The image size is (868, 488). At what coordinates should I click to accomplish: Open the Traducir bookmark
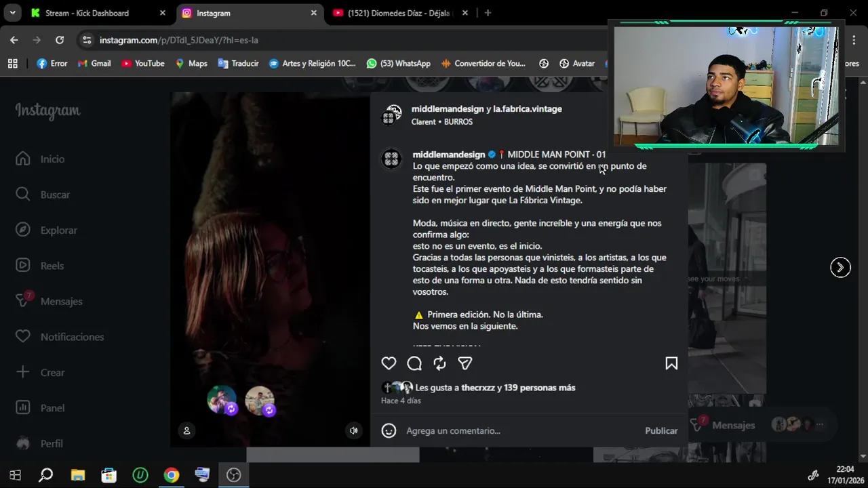(238, 64)
